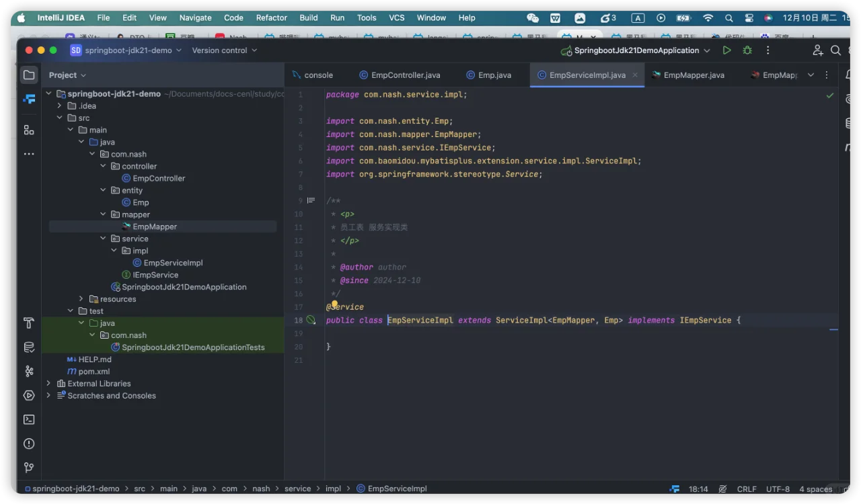861x504 pixels.
Task: Open the Terminal tool window icon
Action: tap(29, 419)
